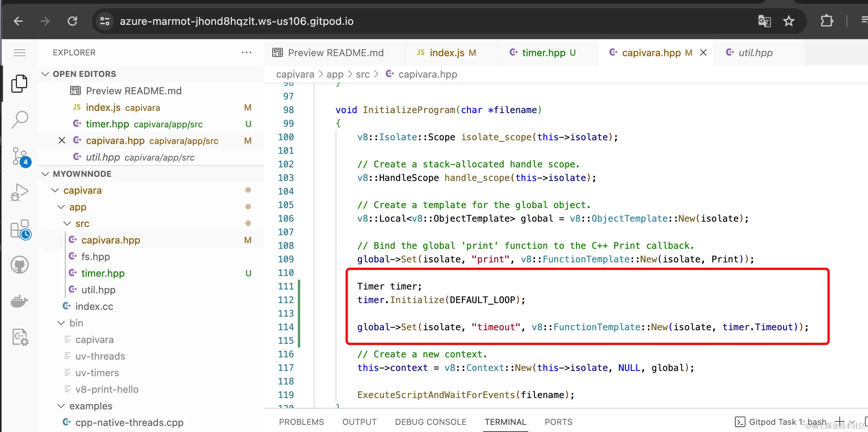Open the Extensions view icon
Screen dimensions: 868x432
[19, 229]
